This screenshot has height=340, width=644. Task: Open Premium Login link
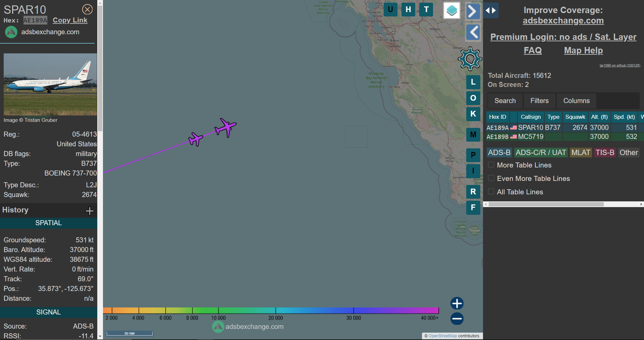pos(563,37)
